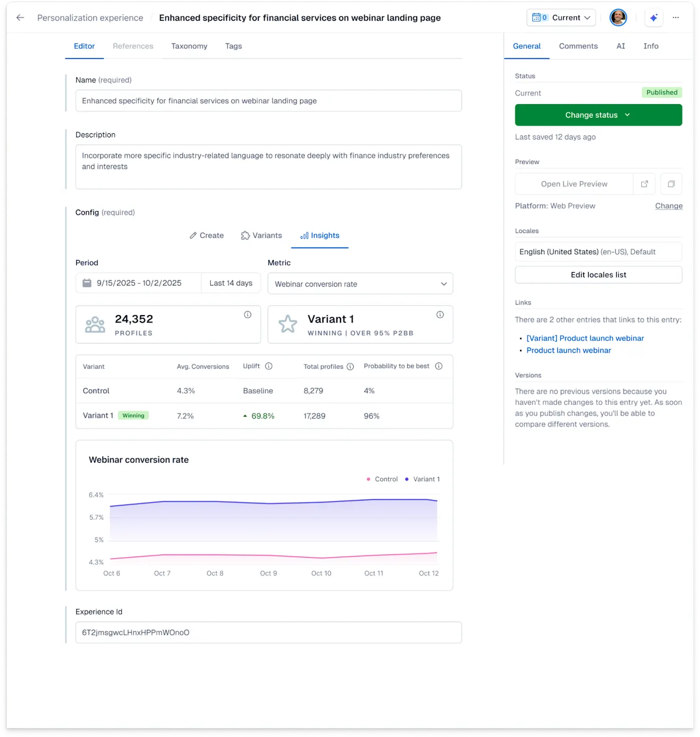Click the info icon on Profiles card
700x737 pixels.
[x=248, y=315]
